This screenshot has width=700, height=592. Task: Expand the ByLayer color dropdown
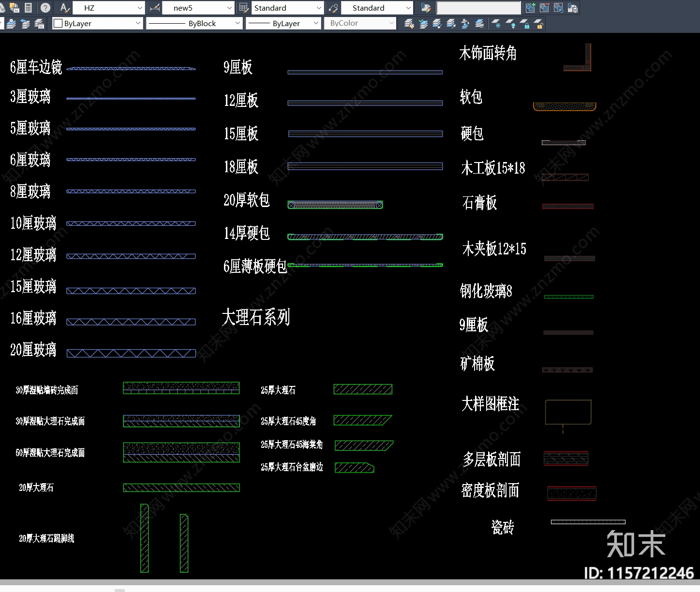point(98,23)
